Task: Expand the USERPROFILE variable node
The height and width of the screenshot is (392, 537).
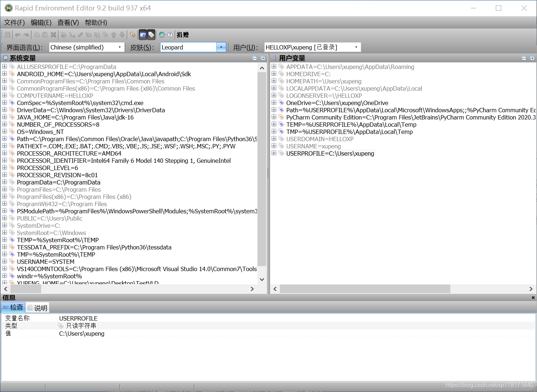Action: (274, 153)
